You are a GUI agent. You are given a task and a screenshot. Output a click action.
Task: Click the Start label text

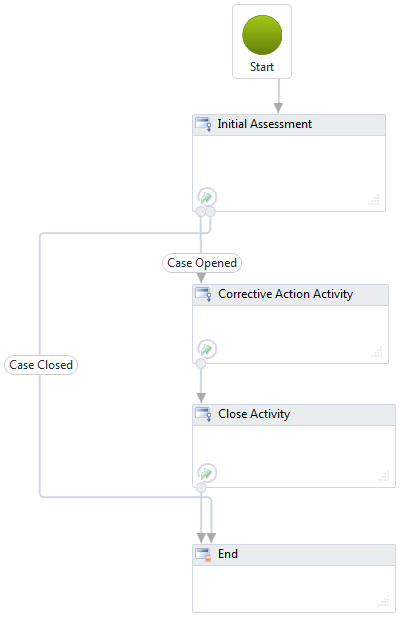tap(262, 67)
